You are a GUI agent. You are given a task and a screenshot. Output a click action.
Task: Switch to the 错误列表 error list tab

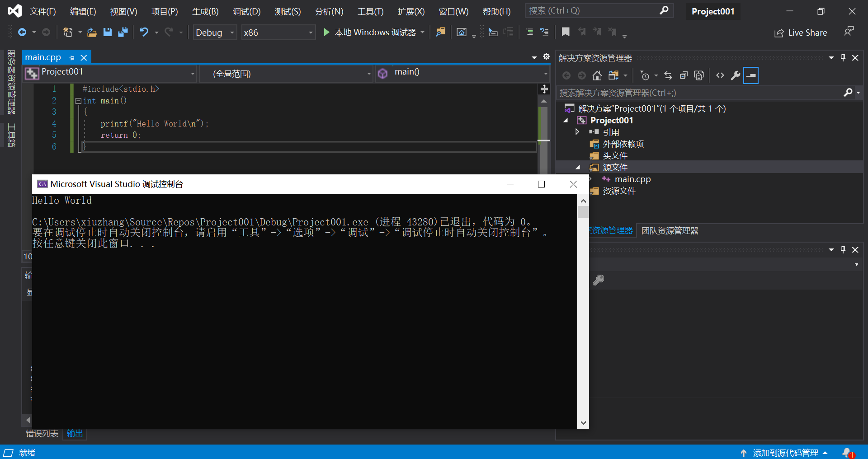[42, 434]
